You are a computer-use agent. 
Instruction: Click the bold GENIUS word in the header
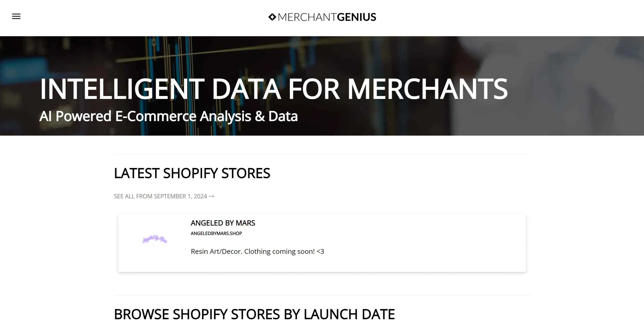coord(356,17)
